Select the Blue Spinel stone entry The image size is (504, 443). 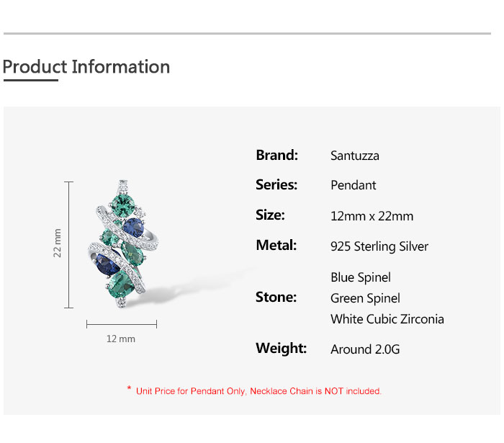(361, 277)
